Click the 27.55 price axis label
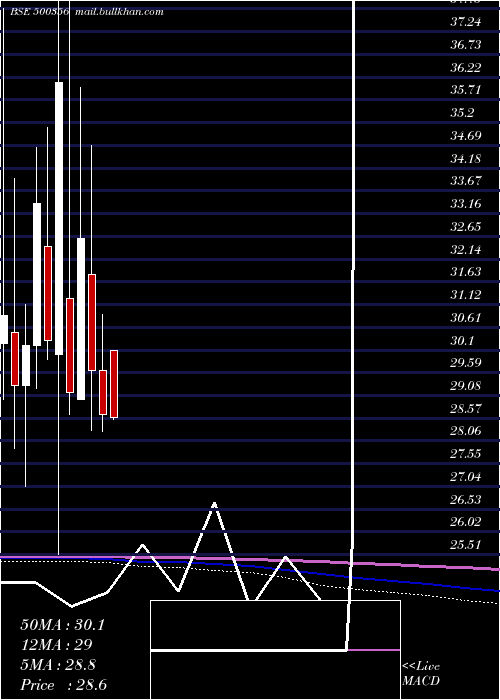The width and height of the screenshot is (500, 700). pos(466,454)
